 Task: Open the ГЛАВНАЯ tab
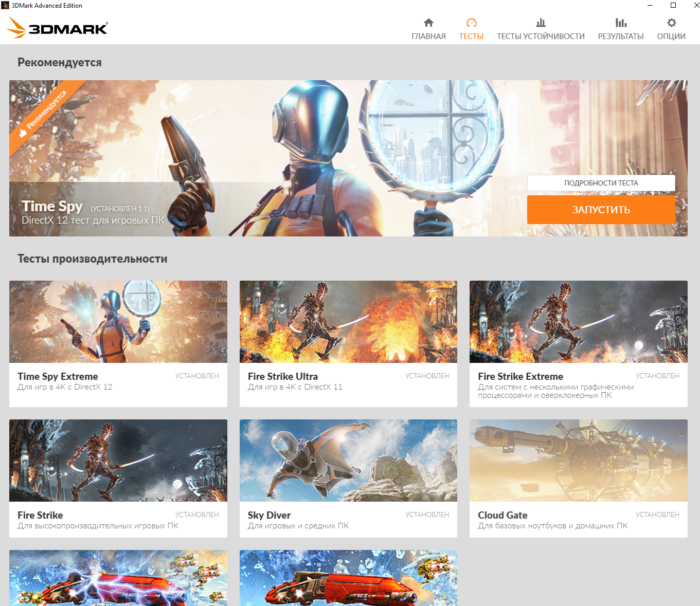tap(428, 36)
